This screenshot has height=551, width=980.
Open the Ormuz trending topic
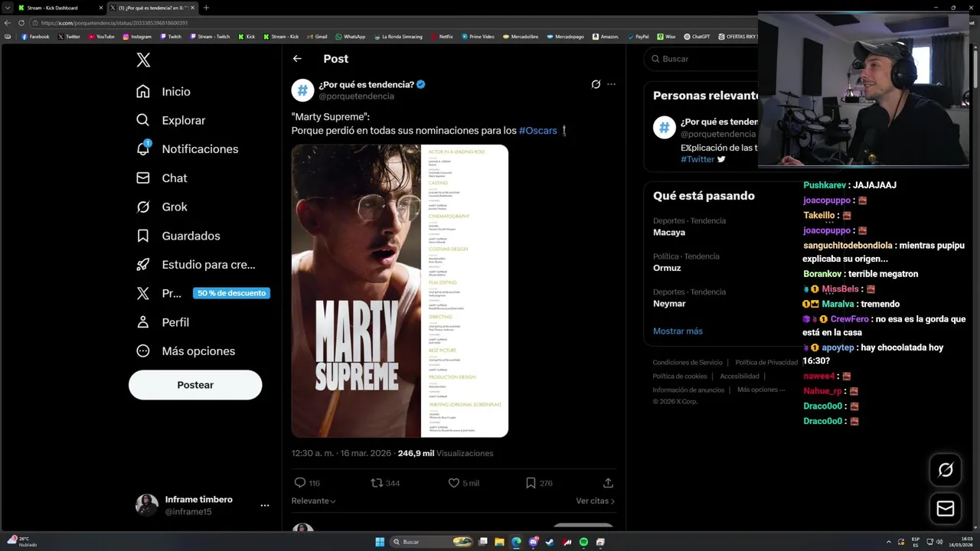(x=667, y=268)
